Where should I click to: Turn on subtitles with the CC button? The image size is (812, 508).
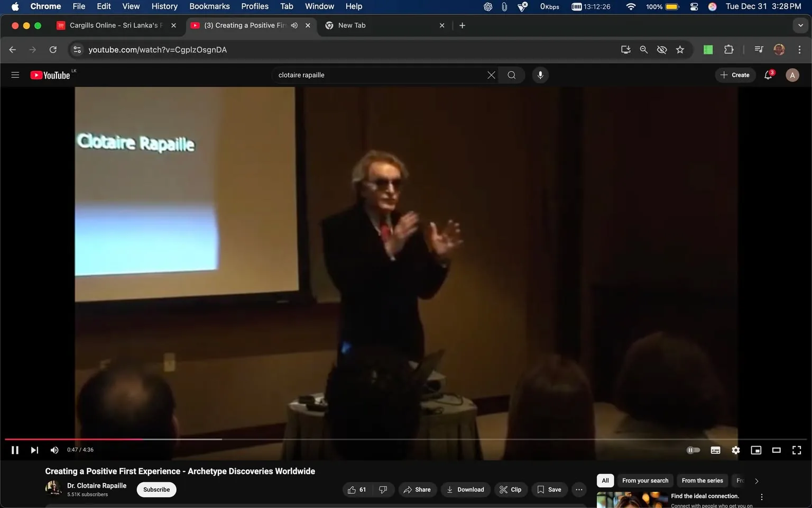click(715, 450)
